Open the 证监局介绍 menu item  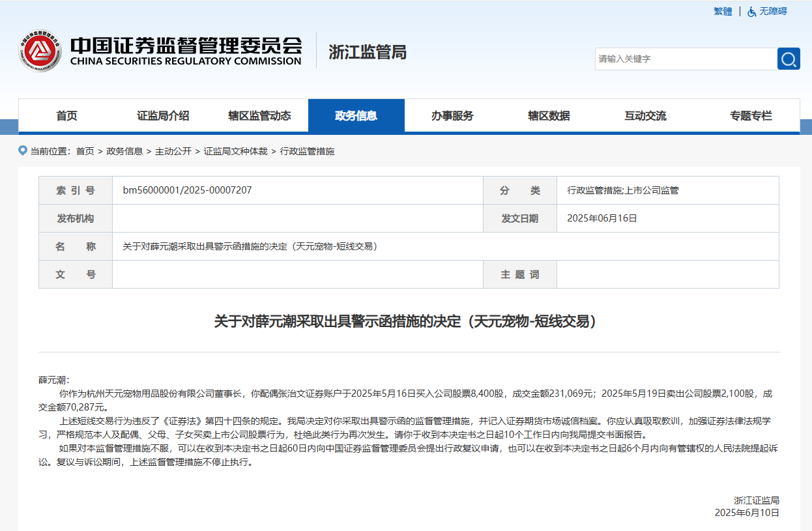163,116
